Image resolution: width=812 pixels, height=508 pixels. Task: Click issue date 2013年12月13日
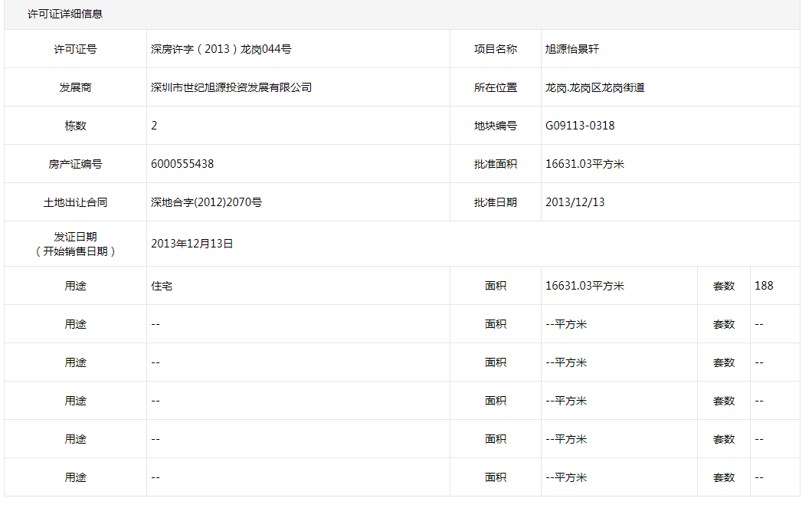[x=192, y=244]
